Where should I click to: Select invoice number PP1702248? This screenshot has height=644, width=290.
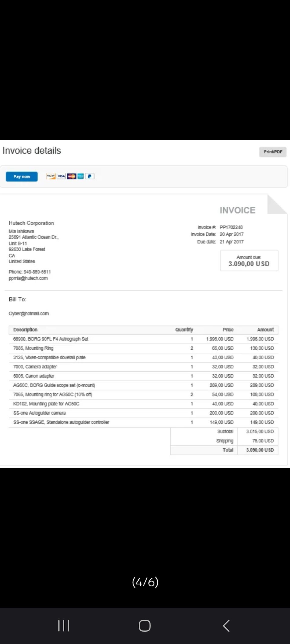pos(231,227)
